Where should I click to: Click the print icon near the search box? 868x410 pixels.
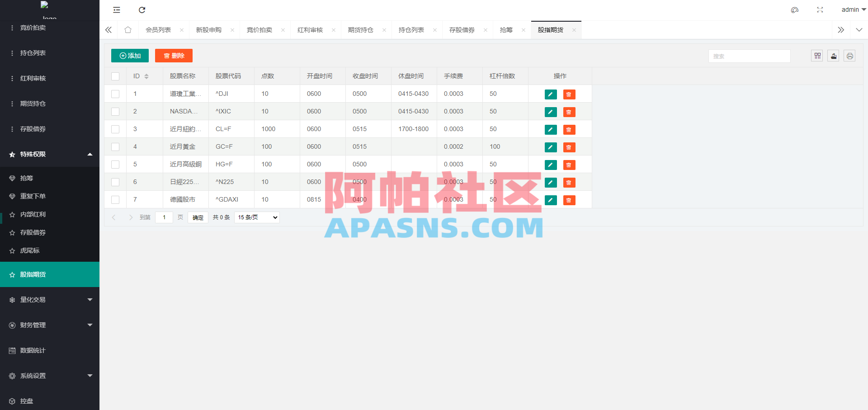click(849, 56)
